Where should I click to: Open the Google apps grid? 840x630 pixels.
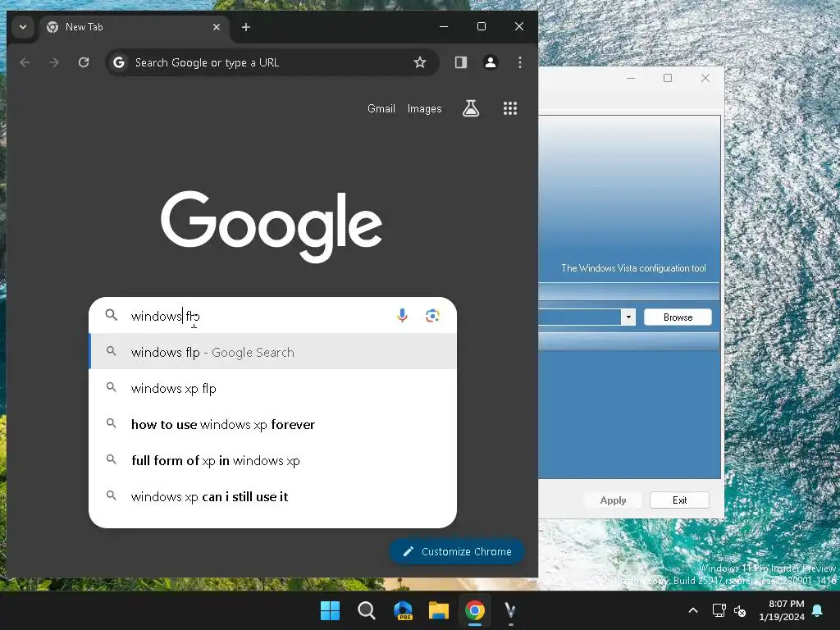pos(510,109)
